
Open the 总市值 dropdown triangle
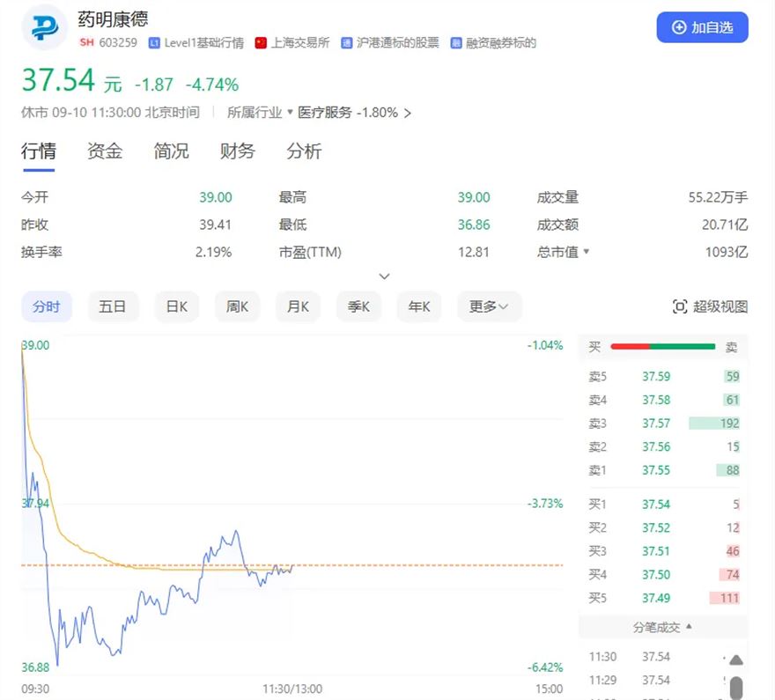coord(587,252)
